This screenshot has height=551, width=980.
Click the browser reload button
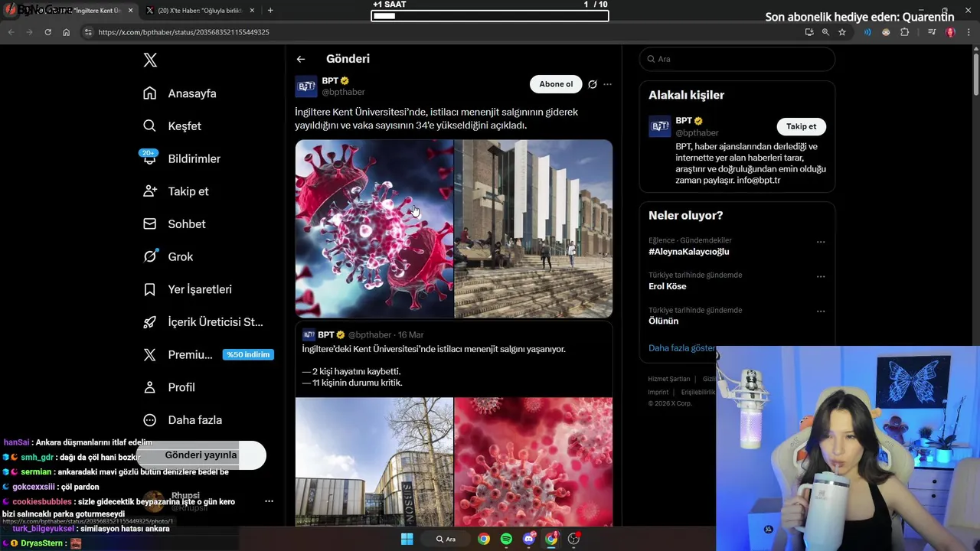pos(47,32)
